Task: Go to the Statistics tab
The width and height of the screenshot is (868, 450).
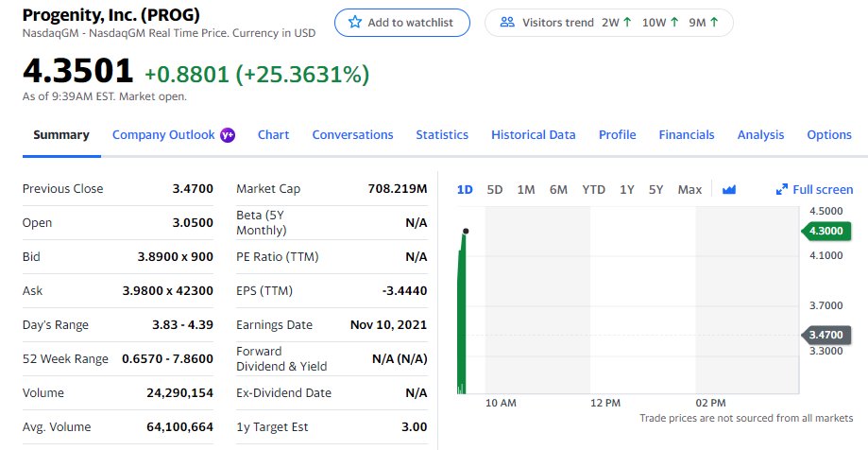Action: (442, 134)
